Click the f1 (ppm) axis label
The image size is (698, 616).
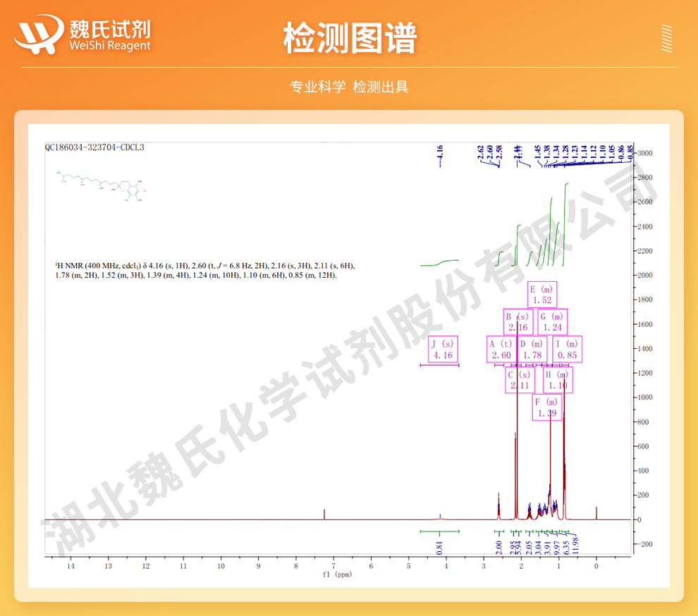[337, 574]
